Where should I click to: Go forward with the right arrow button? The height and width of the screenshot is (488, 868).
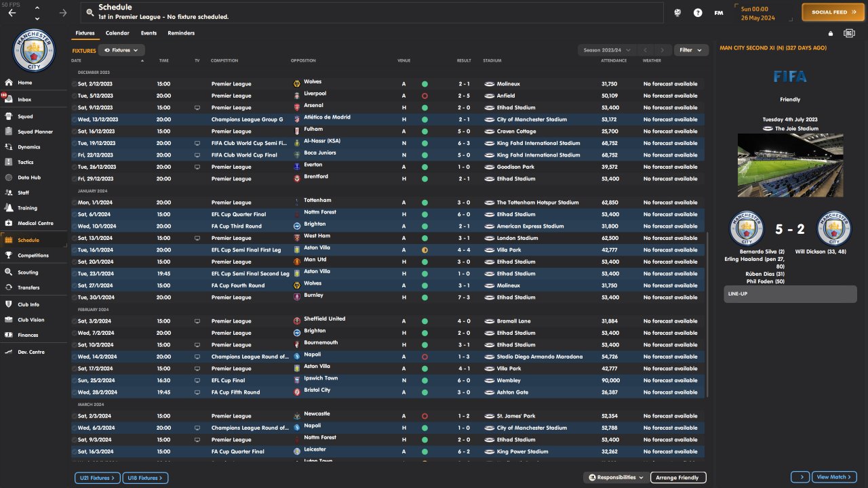63,12
